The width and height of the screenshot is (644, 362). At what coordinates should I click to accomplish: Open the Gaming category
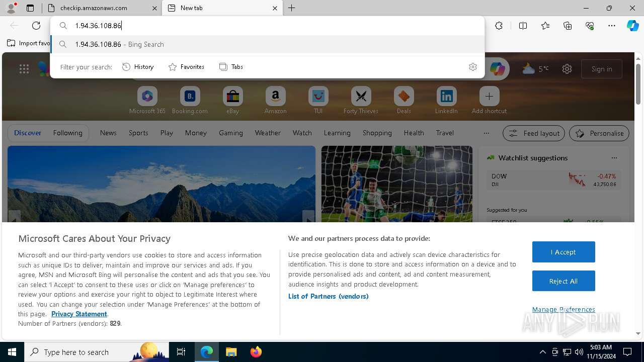231,133
